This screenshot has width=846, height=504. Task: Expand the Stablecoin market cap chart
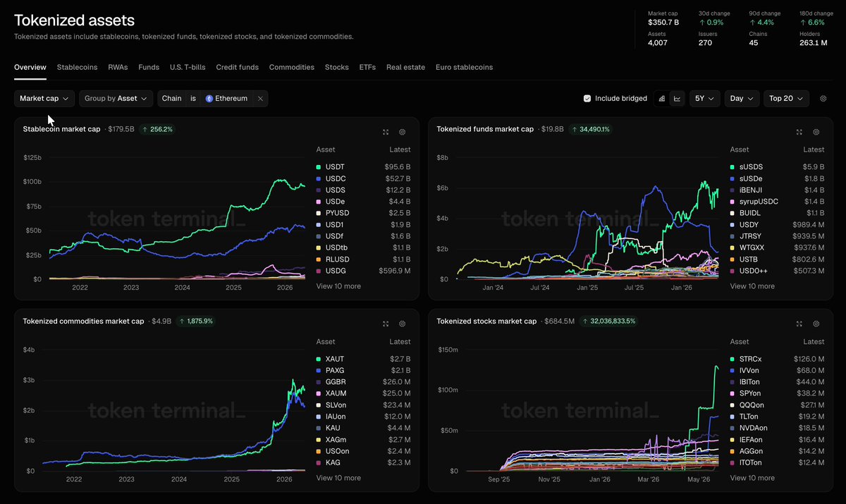386,132
